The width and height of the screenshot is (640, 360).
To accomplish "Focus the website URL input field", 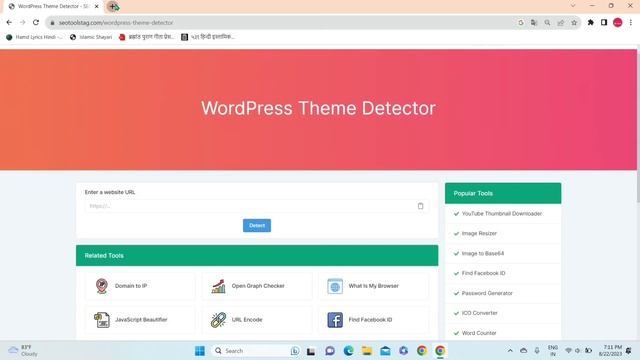I will [x=257, y=206].
